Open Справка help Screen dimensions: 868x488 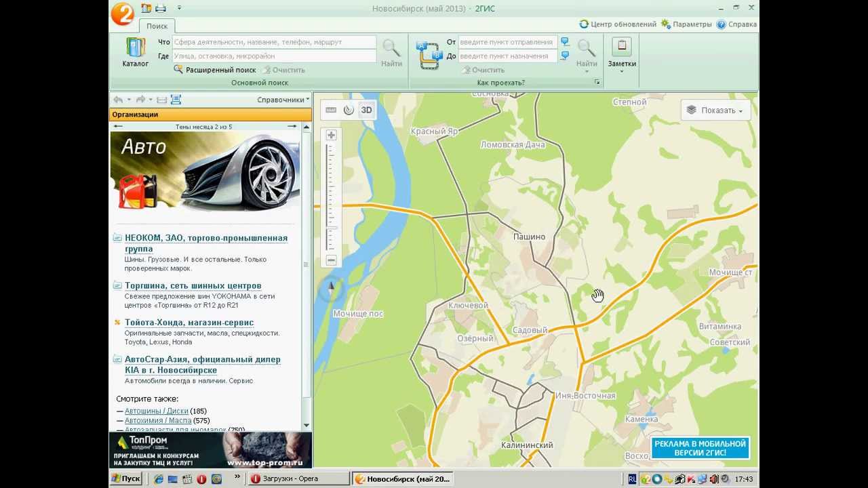tap(736, 24)
